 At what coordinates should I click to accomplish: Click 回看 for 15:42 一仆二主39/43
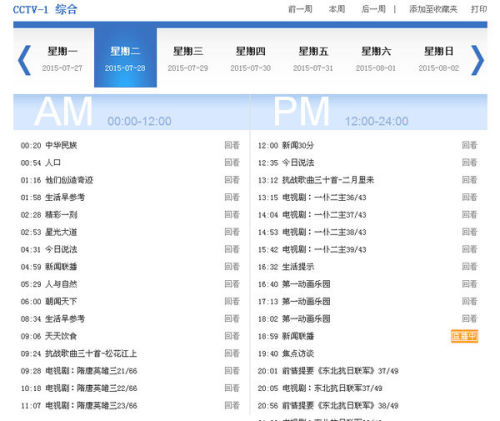click(469, 249)
